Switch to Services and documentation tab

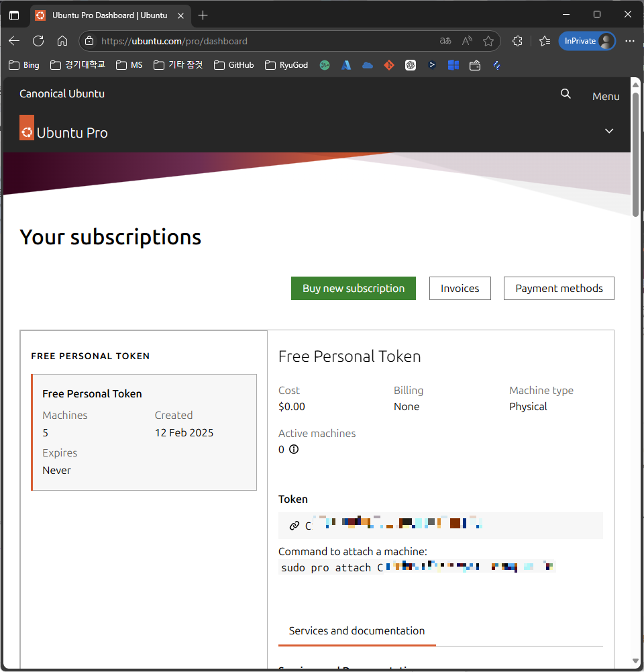click(357, 631)
